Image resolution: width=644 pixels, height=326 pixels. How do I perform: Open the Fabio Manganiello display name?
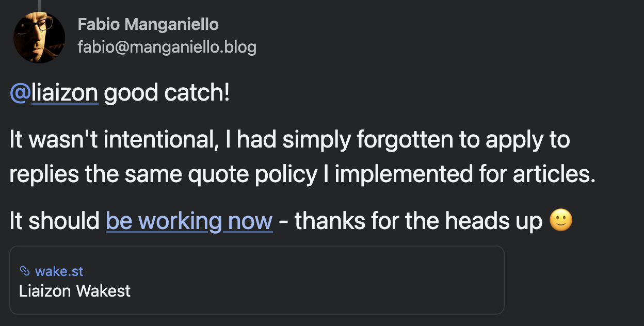pos(148,24)
